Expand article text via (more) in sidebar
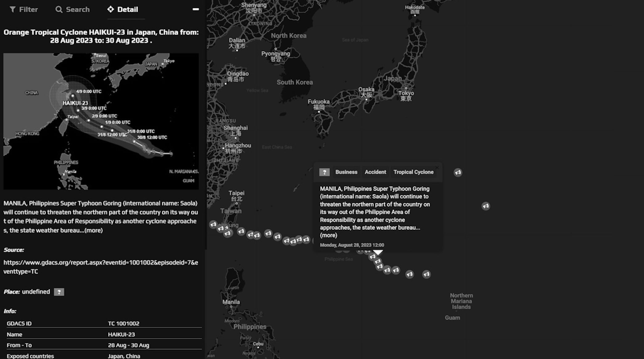Screen dimensions: 644x359 tap(93, 230)
